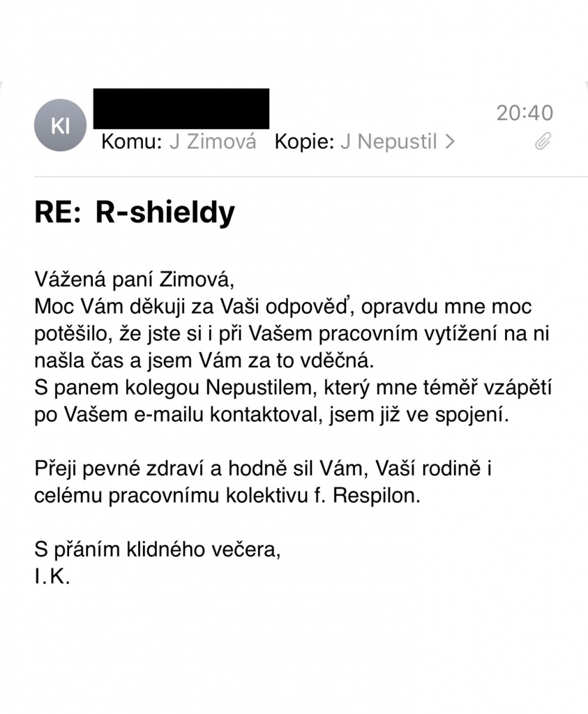The width and height of the screenshot is (588, 714).
Task: Tap the KI sender avatar
Action: click(60, 126)
